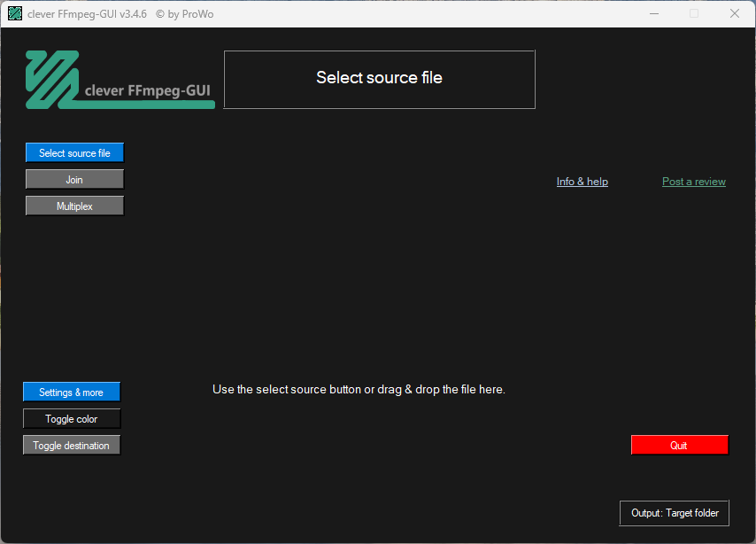This screenshot has width=756, height=544.
Task: Click the clever FFmpeg-GUI logo
Action: click(x=120, y=80)
